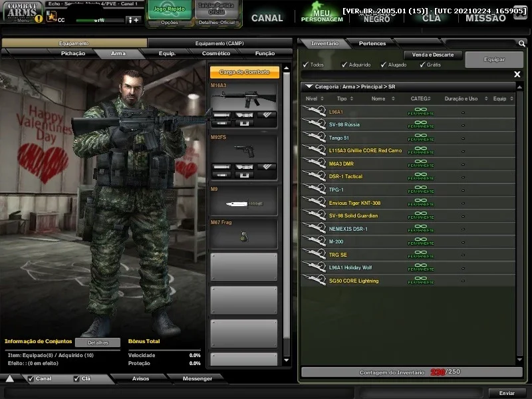Screen dimensions: 532x399
Task: Click the rifle icon beside M6A3 DMR
Action: pyautogui.click(x=314, y=163)
